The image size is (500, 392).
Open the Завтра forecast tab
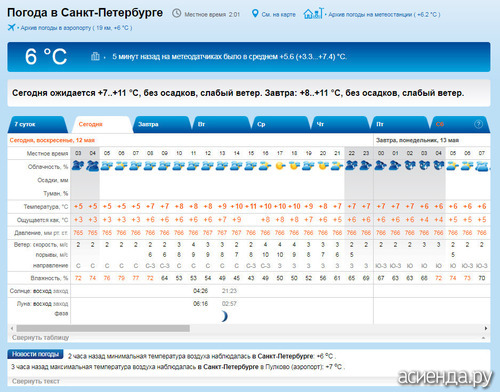[162, 124]
